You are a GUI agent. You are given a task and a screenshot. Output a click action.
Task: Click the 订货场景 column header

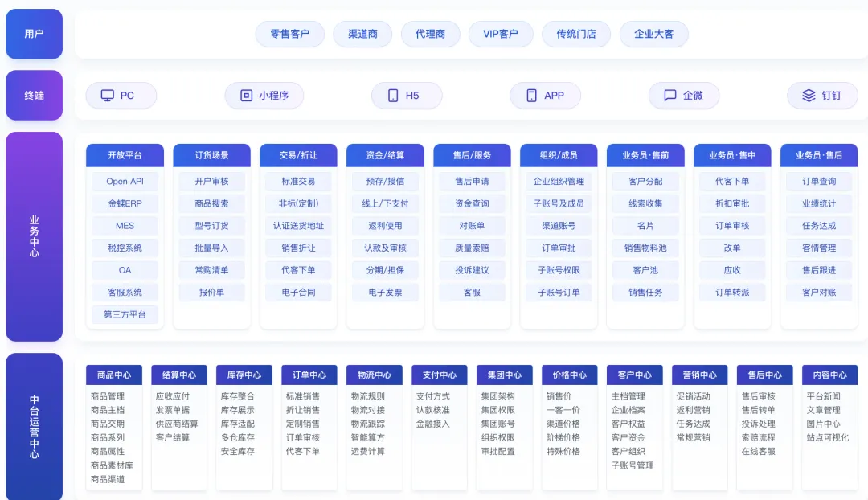click(211, 155)
